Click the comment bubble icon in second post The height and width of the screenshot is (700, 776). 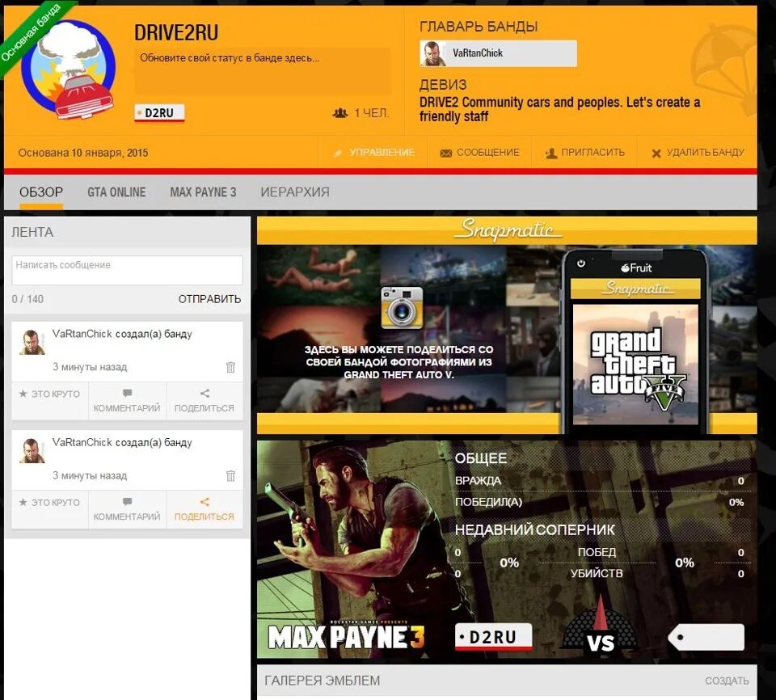[127, 501]
